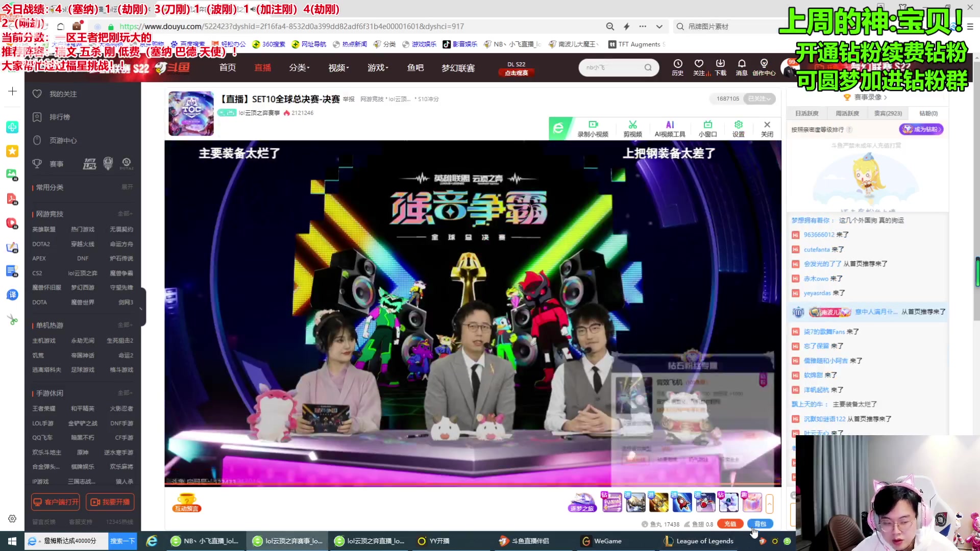
Task: Show all 手游休闲 categories via 全部
Action: point(125,393)
